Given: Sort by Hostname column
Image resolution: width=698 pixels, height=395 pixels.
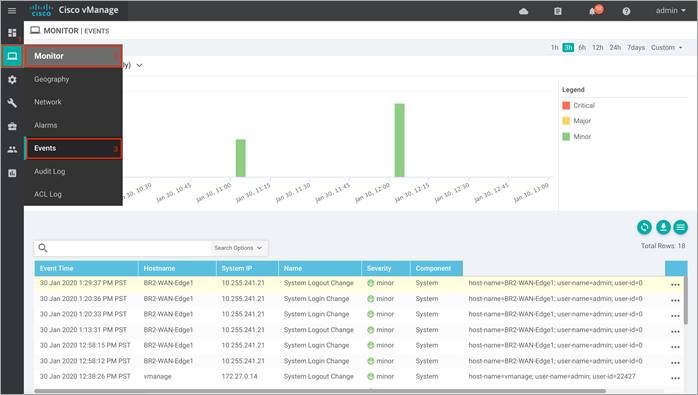Looking at the screenshot, I should coord(177,269).
